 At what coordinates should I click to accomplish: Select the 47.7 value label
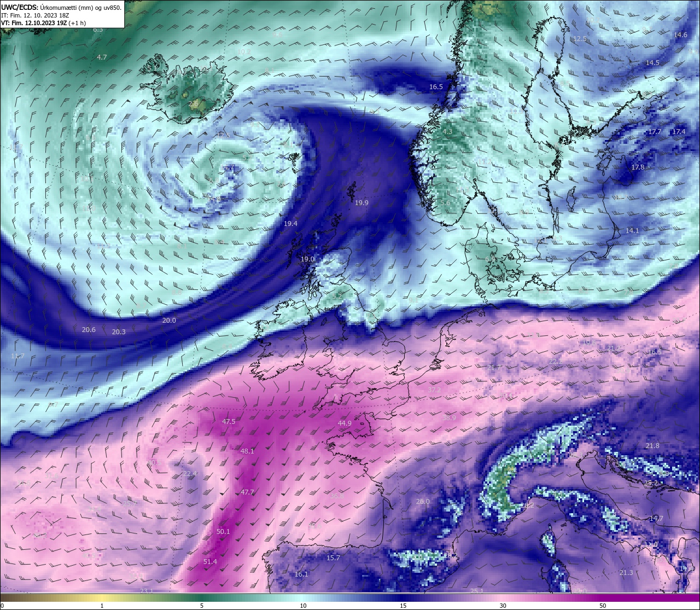(x=247, y=492)
